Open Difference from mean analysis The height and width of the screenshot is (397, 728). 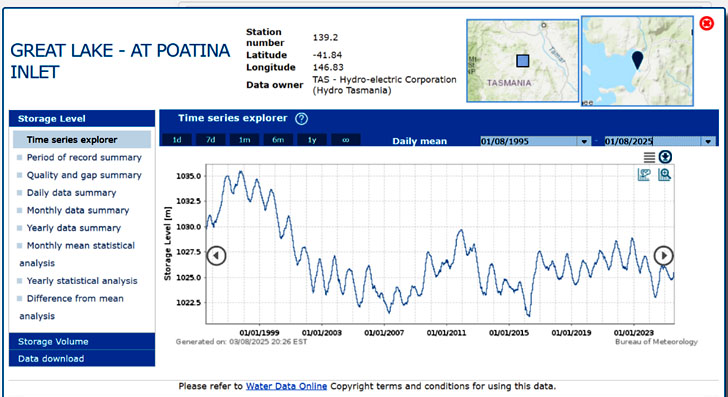[x=72, y=307]
